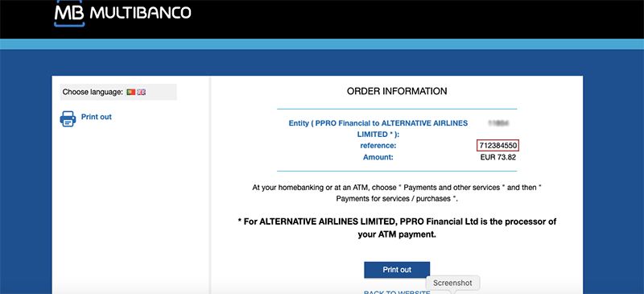Click the blue Amount: label
This screenshot has width=644, height=294.
[x=378, y=157]
